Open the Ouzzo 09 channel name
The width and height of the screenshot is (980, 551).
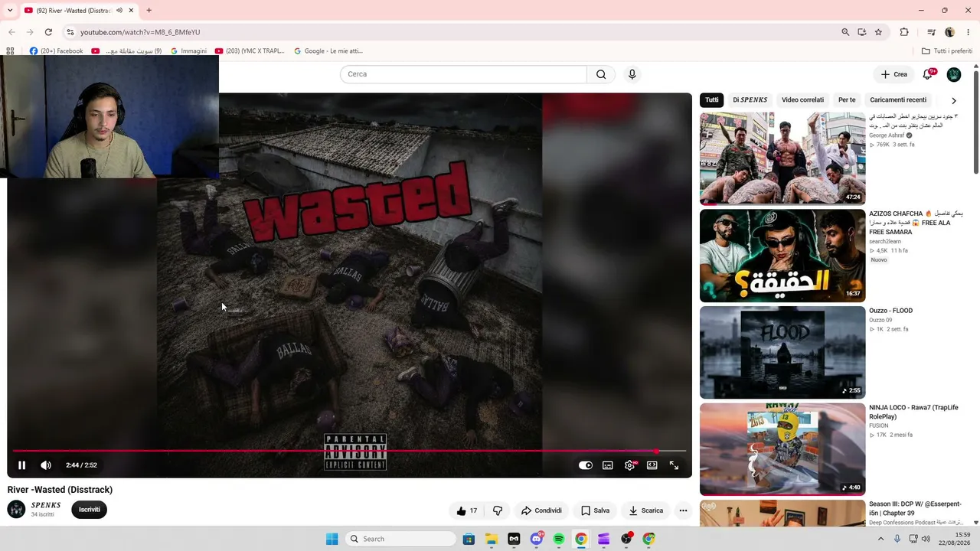(880, 320)
